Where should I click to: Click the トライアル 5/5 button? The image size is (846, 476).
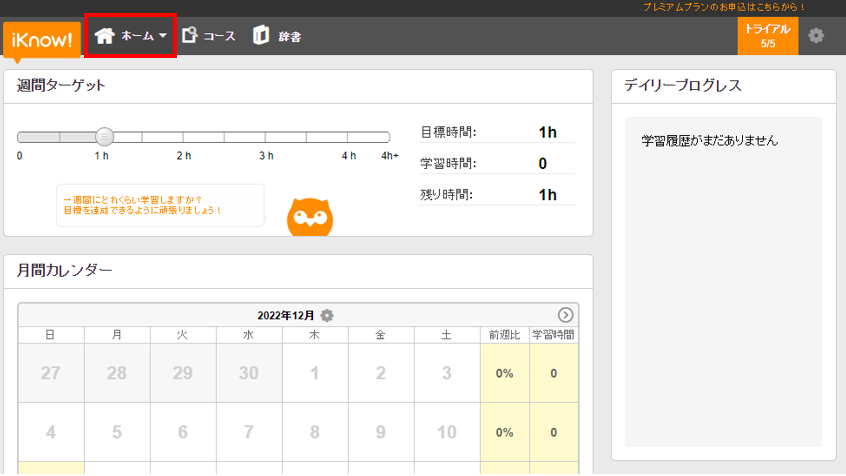click(x=767, y=36)
